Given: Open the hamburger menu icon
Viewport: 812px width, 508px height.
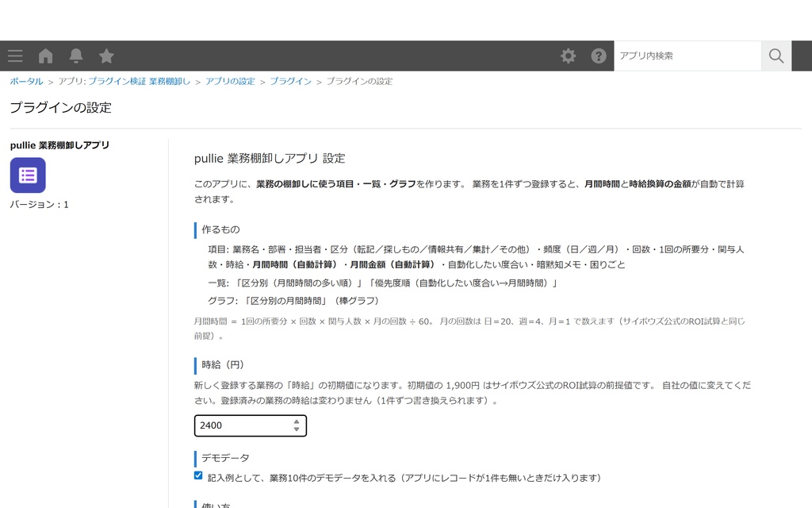Looking at the screenshot, I should click(x=15, y=56).
